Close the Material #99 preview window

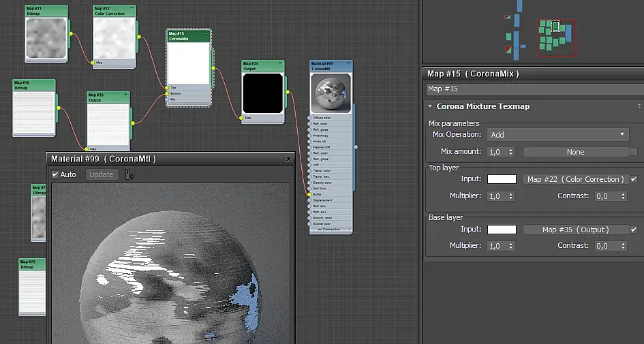[288, 159]
